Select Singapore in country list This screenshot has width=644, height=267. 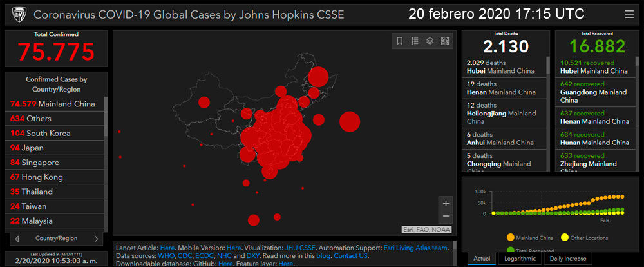pyautogui.click(x=55, y=163)
